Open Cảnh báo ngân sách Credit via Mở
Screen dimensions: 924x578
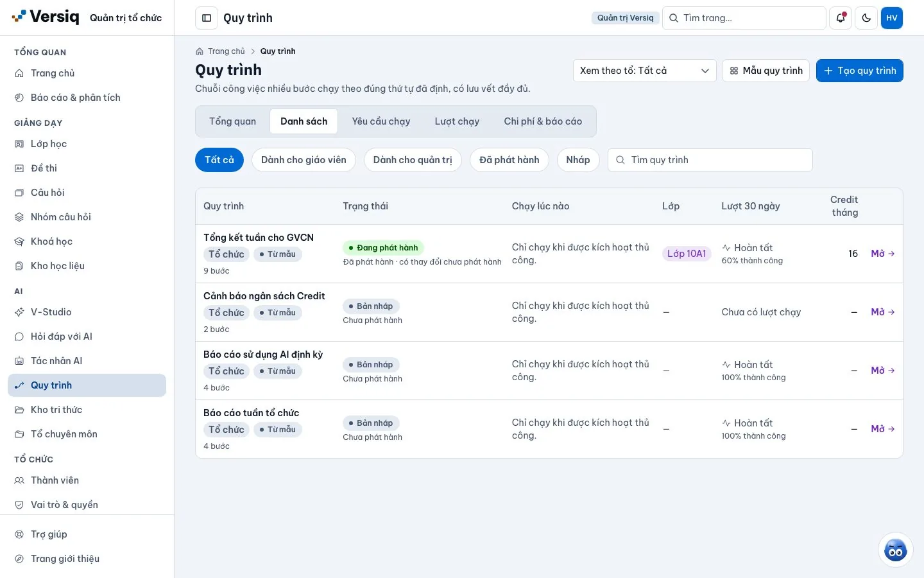[x=883, y=312]
